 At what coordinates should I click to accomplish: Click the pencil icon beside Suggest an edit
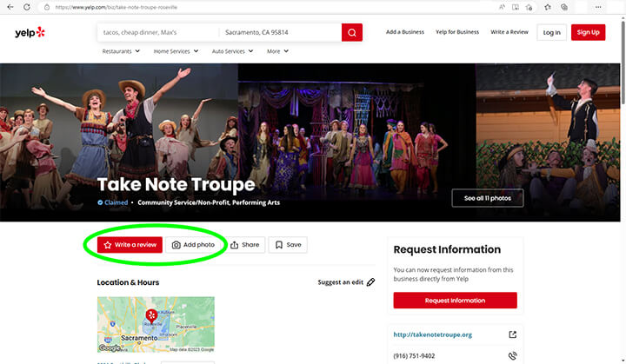[371, 282]
